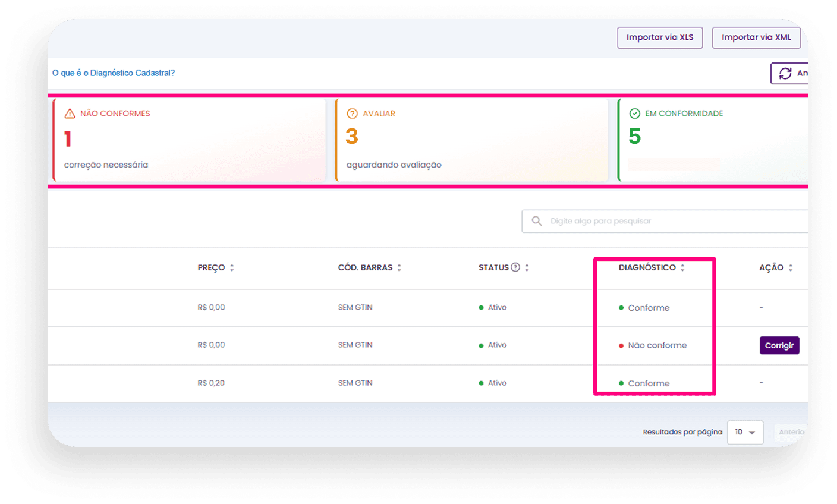Open the Status help question mark icon
This screenshot has height=504, width=837.
(x=515, y=267)
